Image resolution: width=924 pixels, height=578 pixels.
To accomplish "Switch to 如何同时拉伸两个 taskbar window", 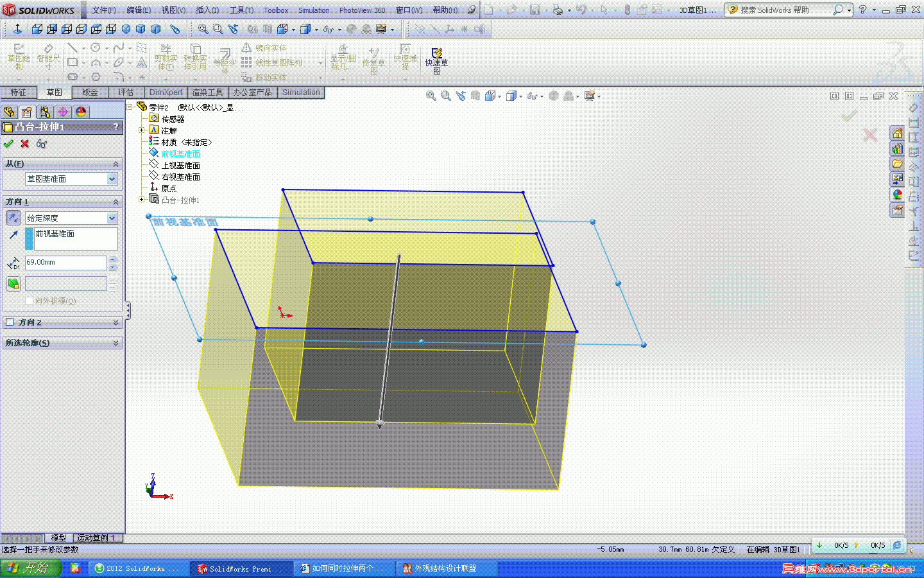I will (344, 568).
